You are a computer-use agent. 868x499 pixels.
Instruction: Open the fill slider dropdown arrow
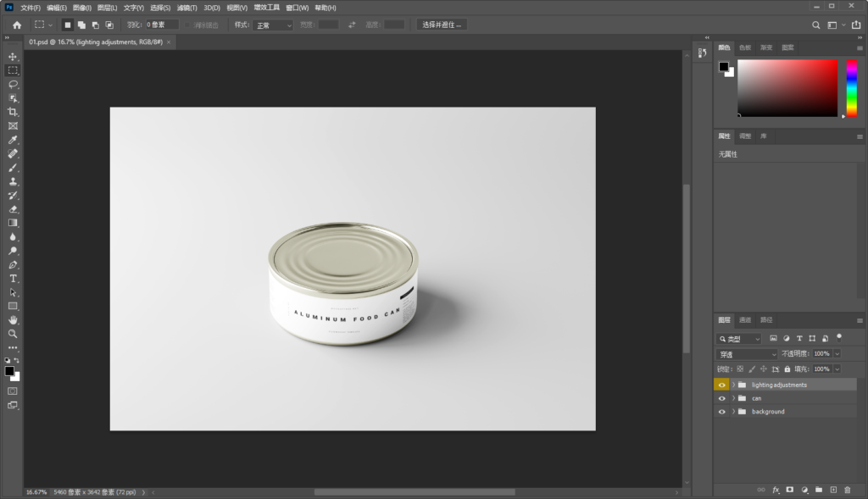coord(837,369)
